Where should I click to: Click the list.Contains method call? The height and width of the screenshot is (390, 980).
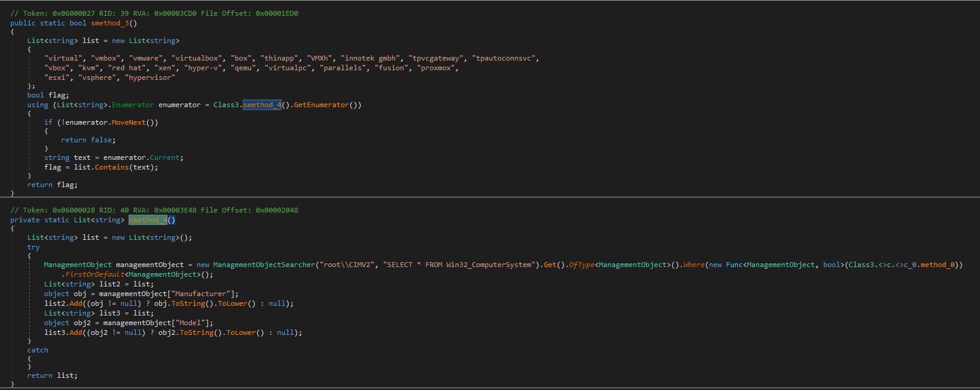click(x=111, y=167)
